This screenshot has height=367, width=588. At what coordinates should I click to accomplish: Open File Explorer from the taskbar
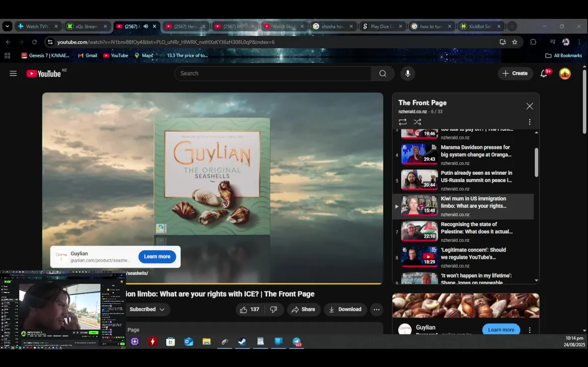[x=206, y=342]
